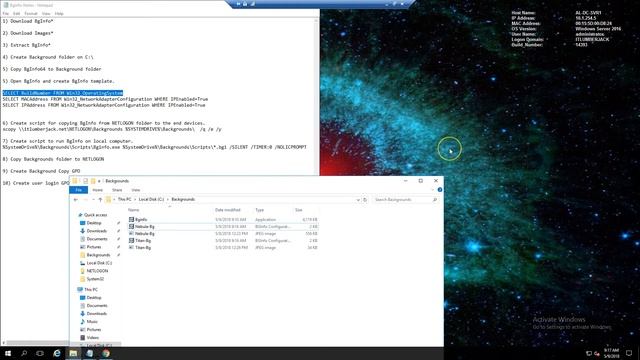This screenshot has width=640, height=360.
Task: Click This PC in the address breadcrumb
Action: tap(124, 200)
